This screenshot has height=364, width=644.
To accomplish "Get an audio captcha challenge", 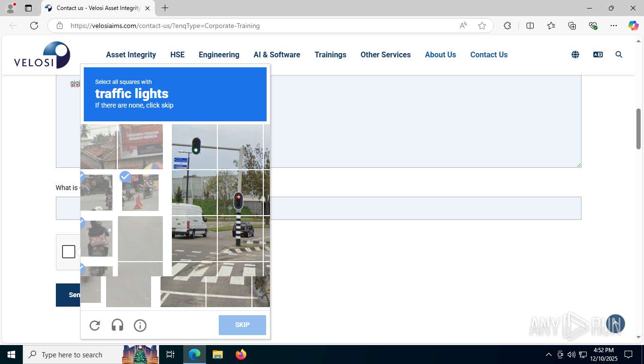I will 117,325.
